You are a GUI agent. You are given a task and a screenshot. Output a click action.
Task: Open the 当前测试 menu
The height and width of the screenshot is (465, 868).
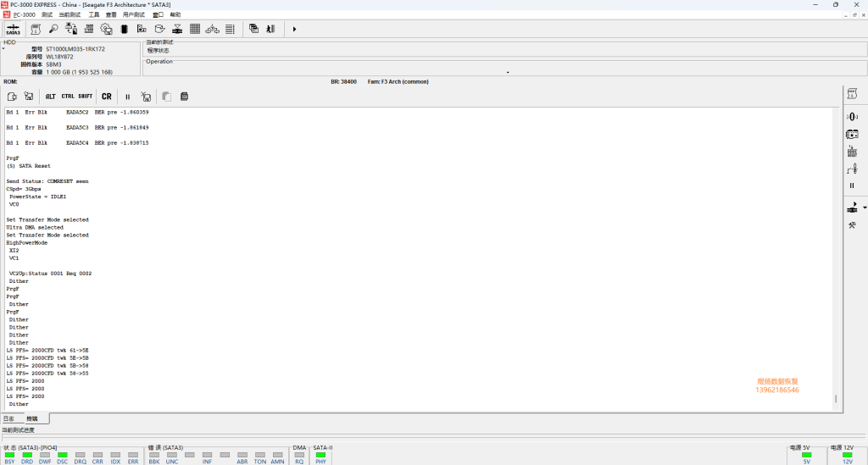[70, 15]
